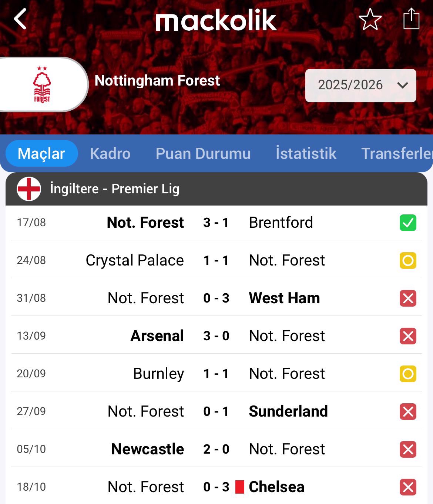433x504 pixels.
Task: Tap the mackolik logo title
Action: tap(216, 20)
